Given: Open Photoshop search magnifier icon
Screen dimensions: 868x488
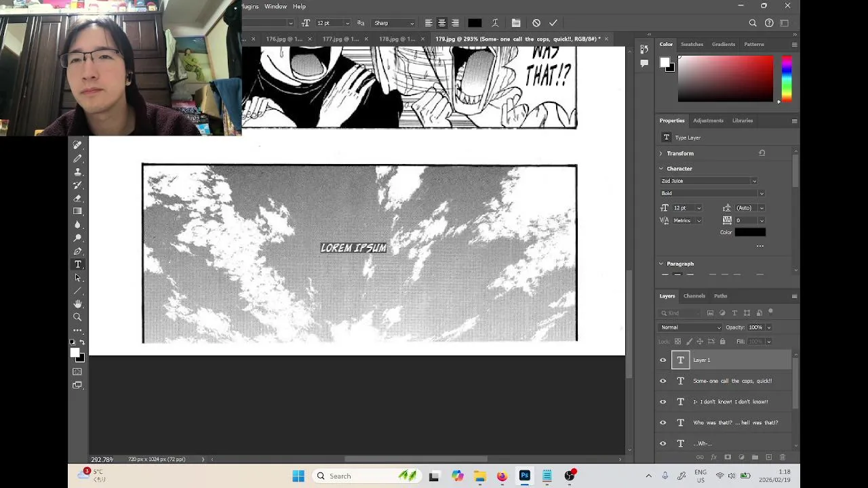Looking at the screenshot, I should point(753,23).
